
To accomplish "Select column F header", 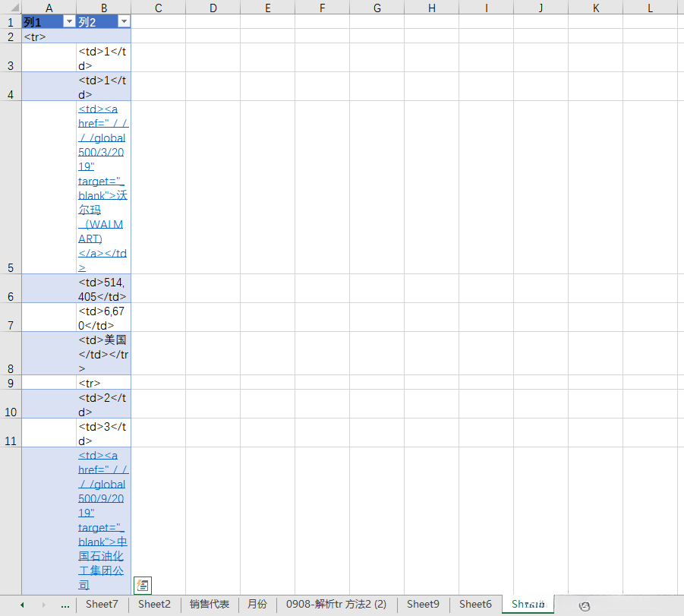I will [x=323, y=8].
